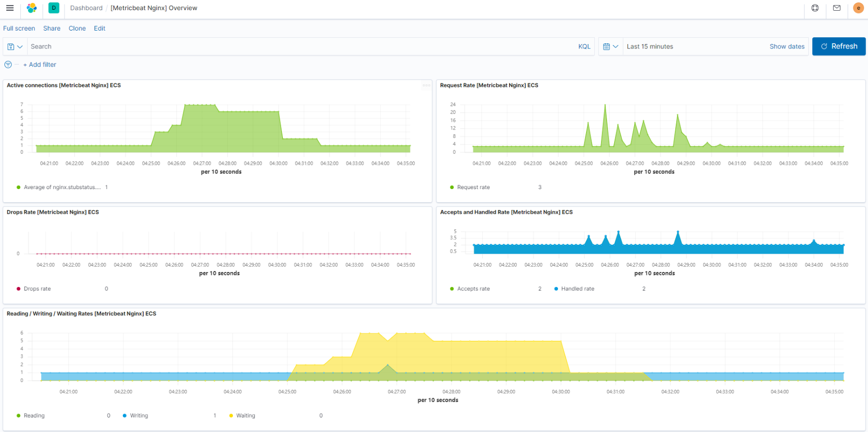
Task: Open the newsfeed mail icon
Action: click(x=837, y=8)
